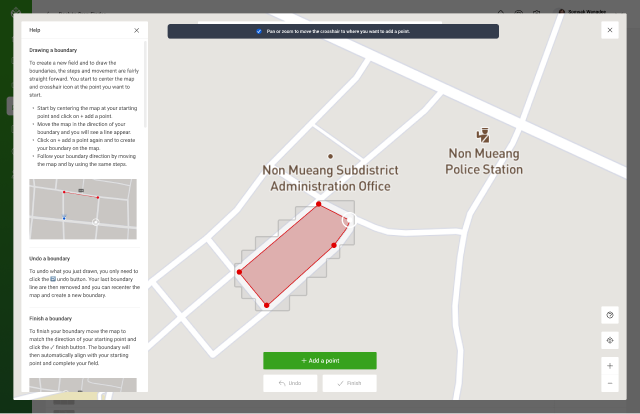
Task: Click the "Drawing a boundary" heading
Action: click(53, 50)
